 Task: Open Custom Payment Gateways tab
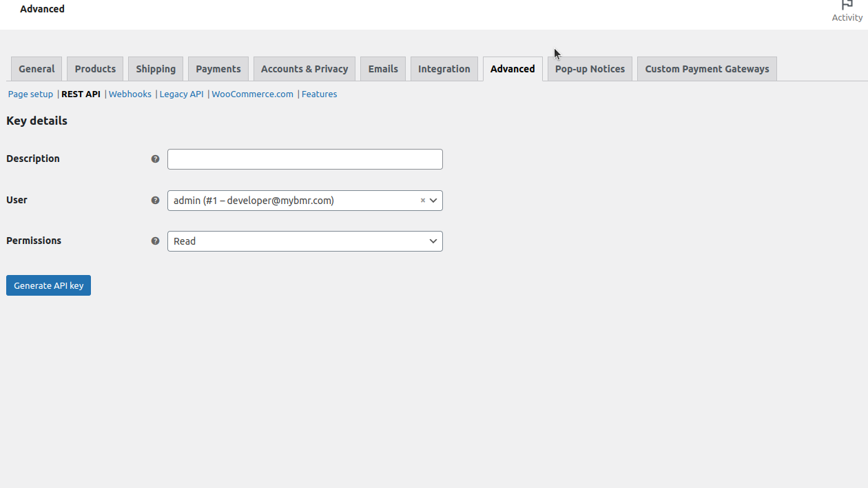pos(707,69)
